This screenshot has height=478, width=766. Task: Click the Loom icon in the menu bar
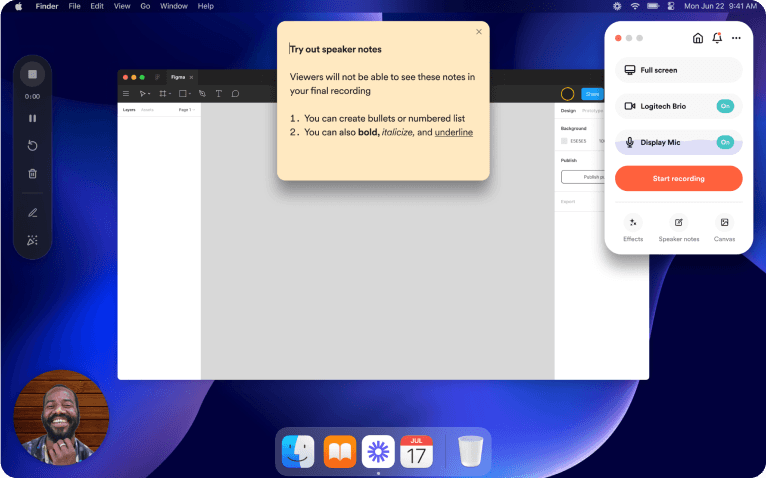click(617, 6)
